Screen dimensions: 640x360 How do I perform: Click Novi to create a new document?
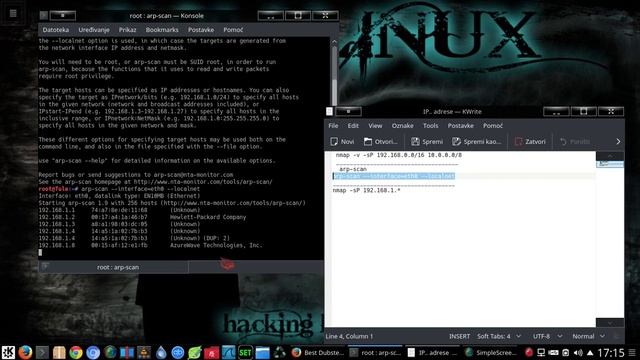coord(342,142)
